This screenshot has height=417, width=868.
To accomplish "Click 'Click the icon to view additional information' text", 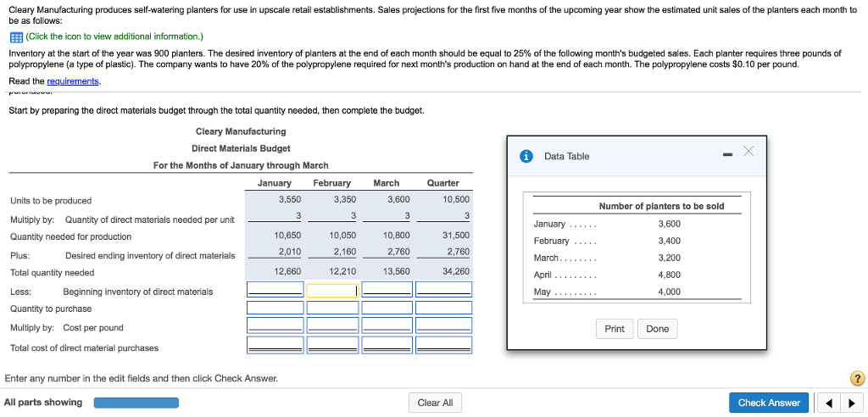I will coord(114,36).
